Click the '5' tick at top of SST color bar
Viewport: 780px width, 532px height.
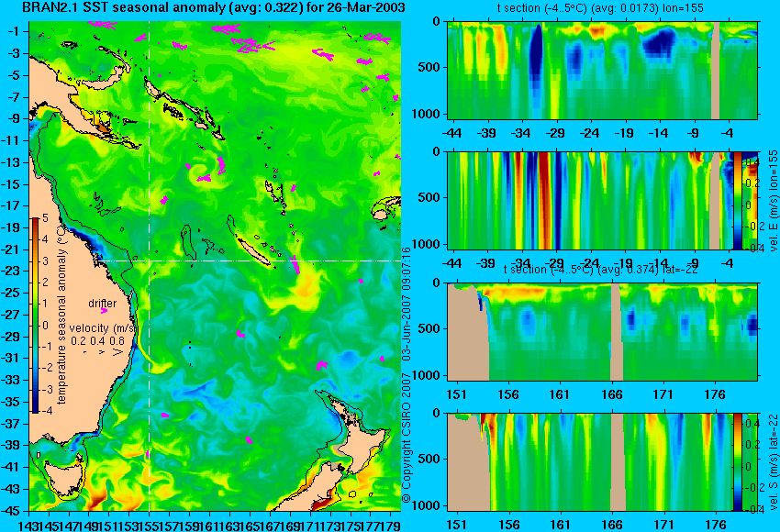coord(45,217)
